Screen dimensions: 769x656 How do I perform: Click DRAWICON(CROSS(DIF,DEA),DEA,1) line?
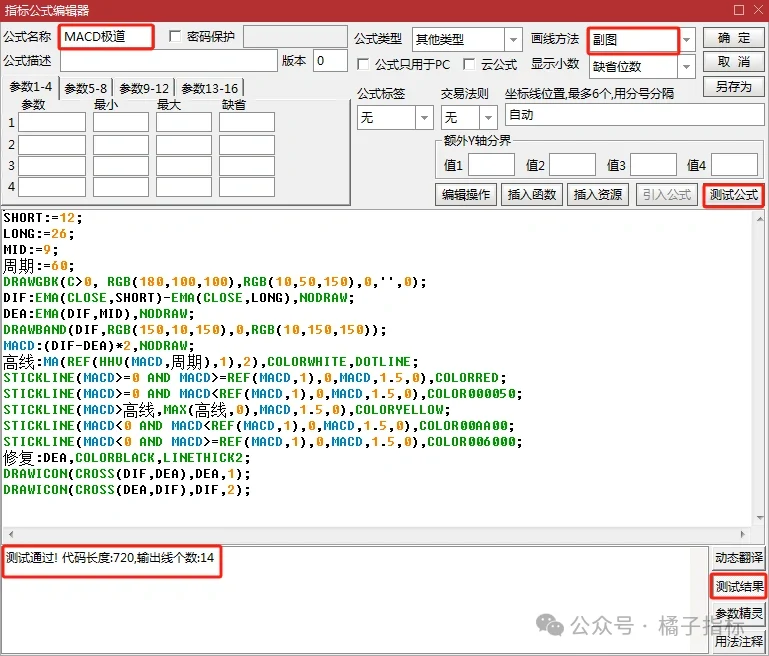click(127, 474)
